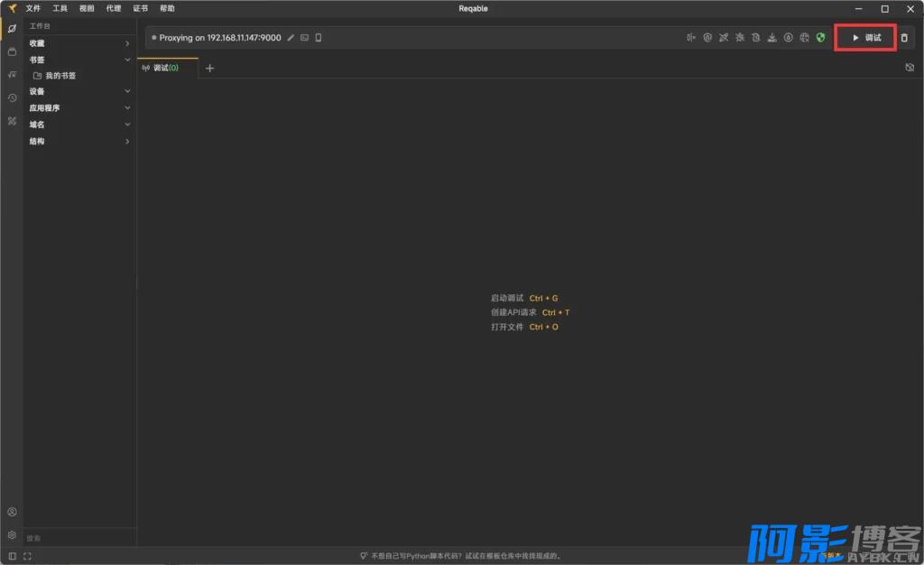Toggle the globe proxy icon in toolbar
Viewport: 924px width, 565px height.
point(804,38)
